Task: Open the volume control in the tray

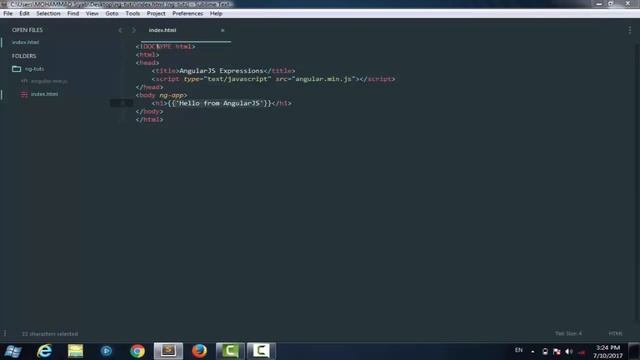Action: coord(569,351)
